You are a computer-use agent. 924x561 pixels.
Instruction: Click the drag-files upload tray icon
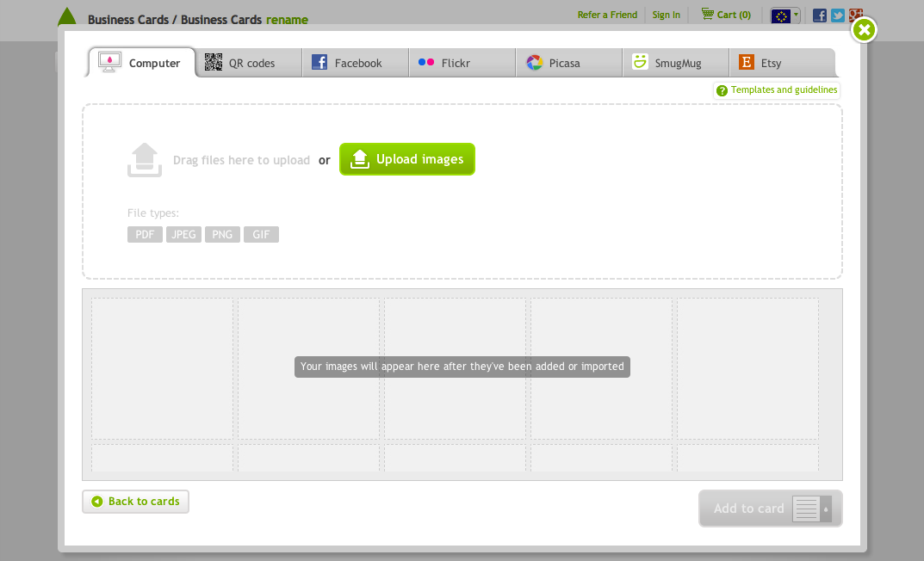coord(145,160)
